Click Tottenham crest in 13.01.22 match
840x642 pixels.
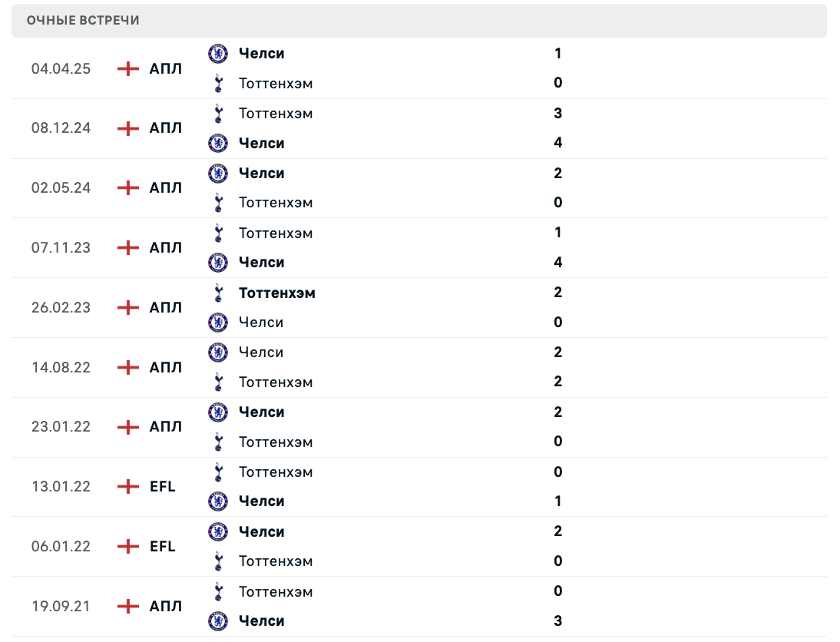click(218, 472)
